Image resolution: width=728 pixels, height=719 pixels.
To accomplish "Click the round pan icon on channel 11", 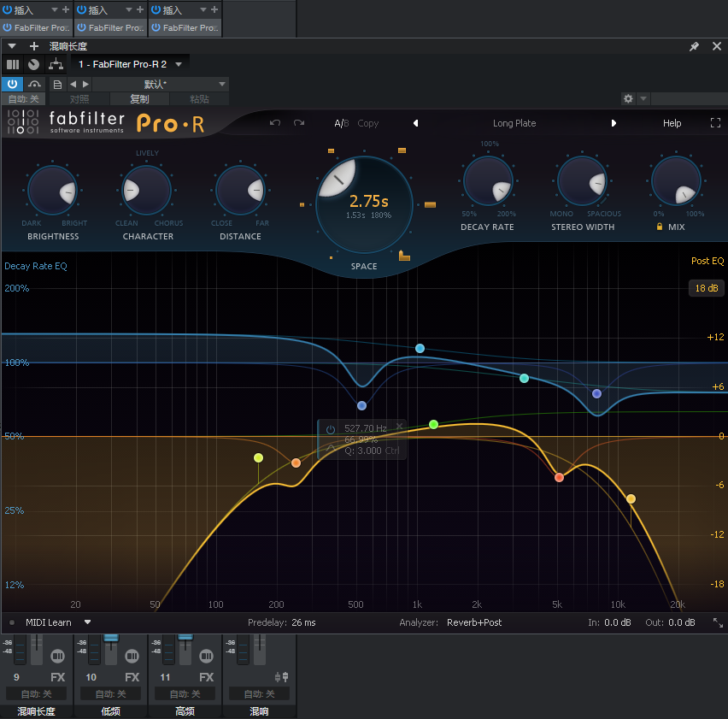I will click(x=206, y=656).
